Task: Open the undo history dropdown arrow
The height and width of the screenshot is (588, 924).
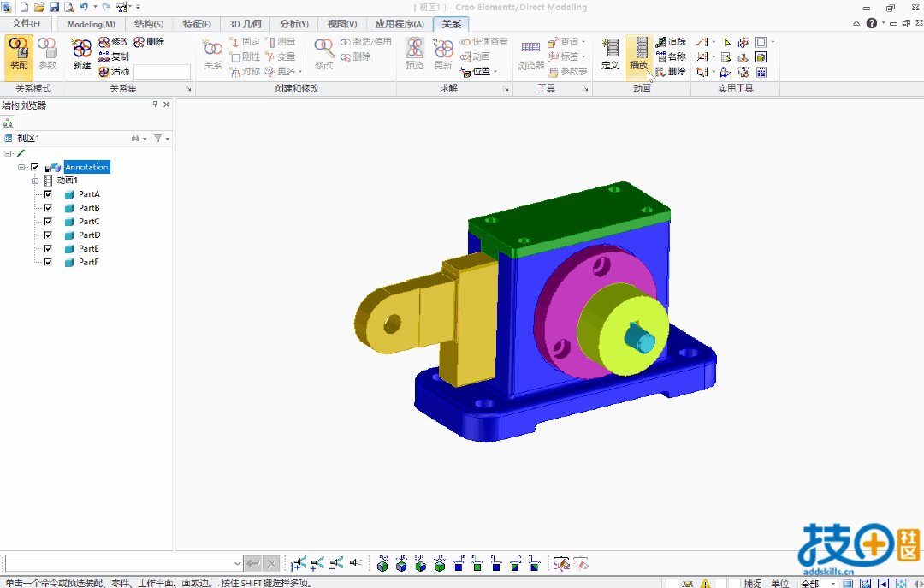Action: click(95, 7)
